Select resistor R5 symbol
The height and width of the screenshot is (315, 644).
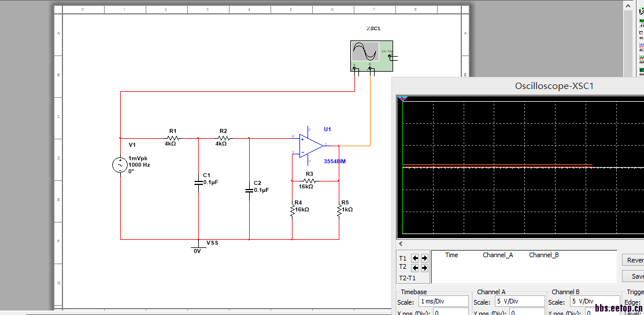coord(339,211)
